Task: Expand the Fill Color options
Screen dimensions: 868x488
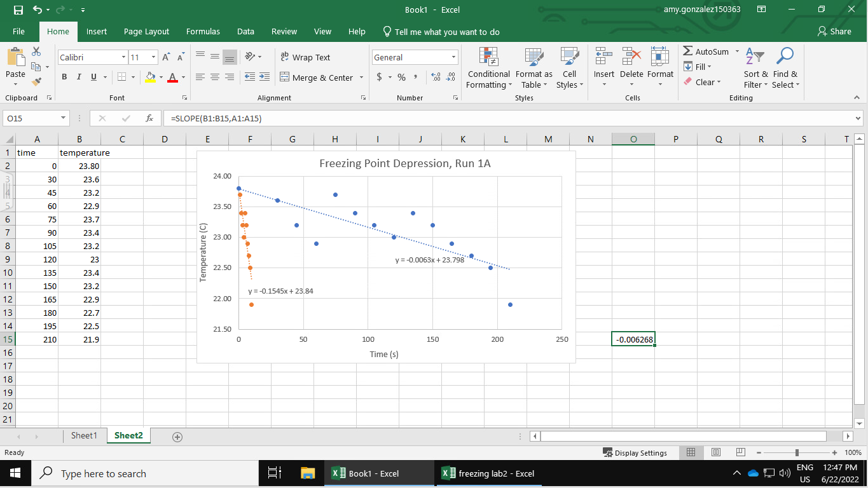Action: click(x=161, y=78)
